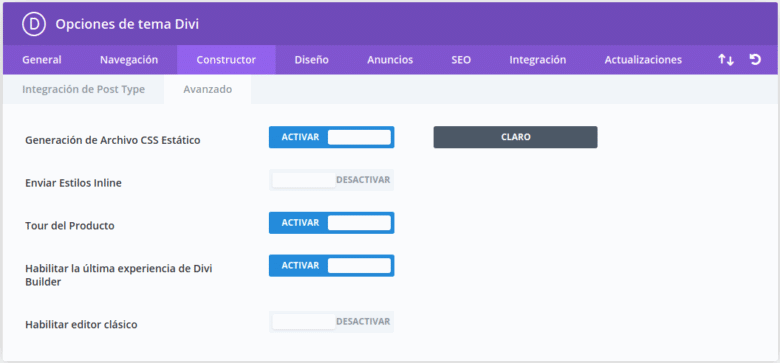780x363 pixels.
Task: Click the import/export arrows icon
Action: point(726,60)
